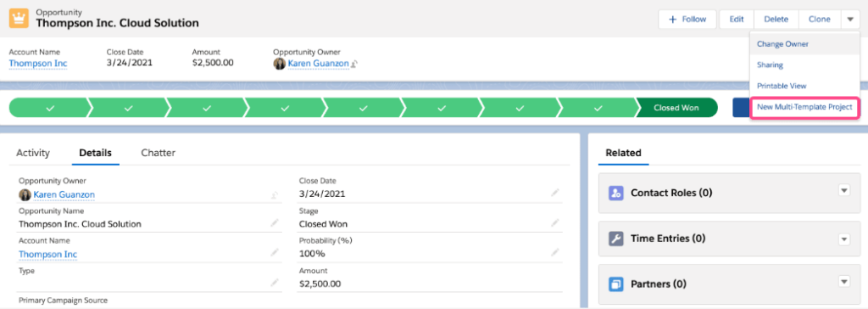Screen dimensions: 868x309
Task: Click the Amount $2,500.00 in Details
Action: [320, 284]
